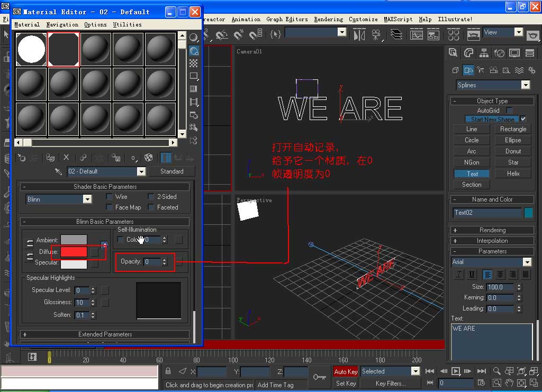Click the Play Animation button

tap(456, 371)
